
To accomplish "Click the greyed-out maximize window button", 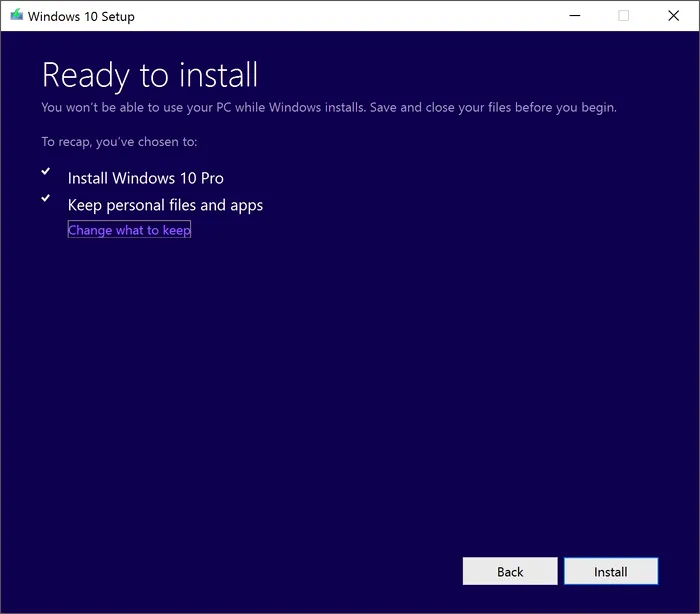I will coord(623,16).
